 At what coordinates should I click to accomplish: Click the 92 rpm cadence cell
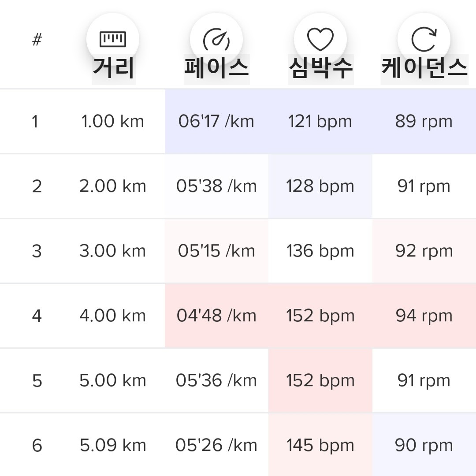pyautogui.click(x=424, y=251)
